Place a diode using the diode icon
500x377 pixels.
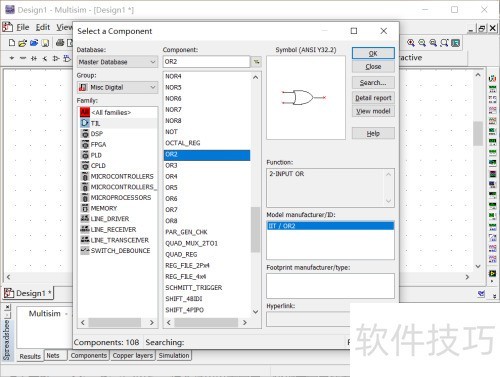[x=34, y=58]
